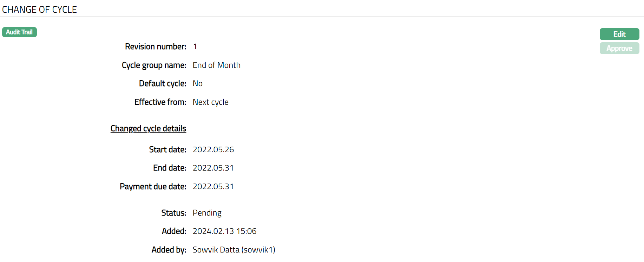Viewport: 644px width, 262px height.
Task: Select the End of Month cycle group value
Action: point(216,65)
